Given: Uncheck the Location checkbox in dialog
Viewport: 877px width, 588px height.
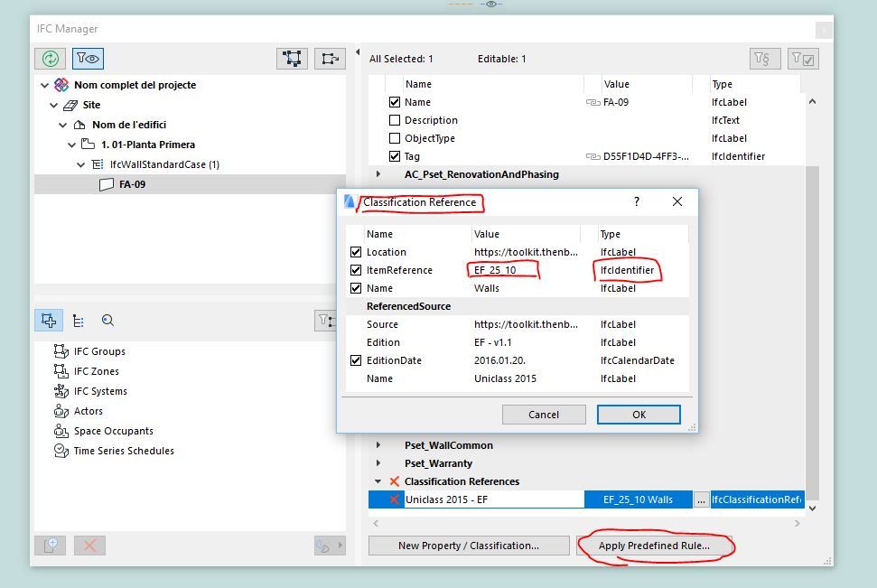Looking at the screenshot, I should click(356, 252).
